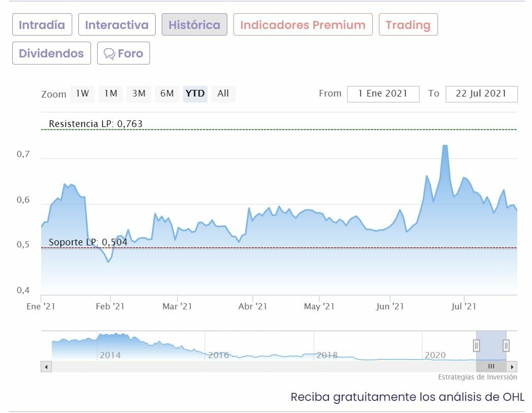Show All historical data
532x413 pixels.
223,93
